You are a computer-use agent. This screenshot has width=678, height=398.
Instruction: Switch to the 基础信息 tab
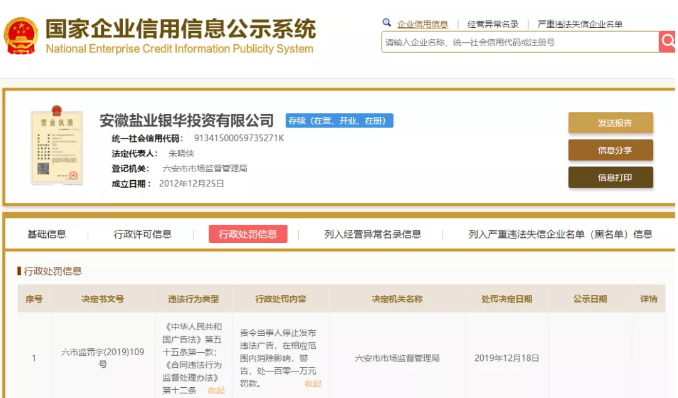(x=47, y=234)
